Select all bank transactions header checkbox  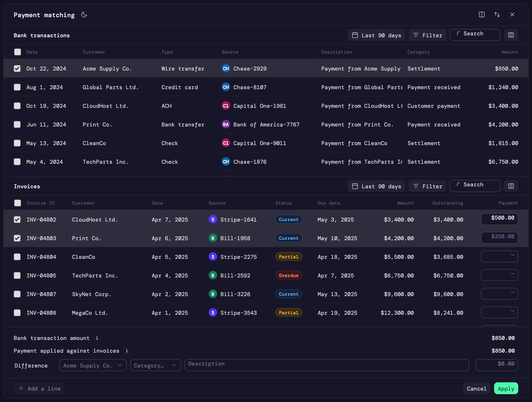click(x=18, y=52)
